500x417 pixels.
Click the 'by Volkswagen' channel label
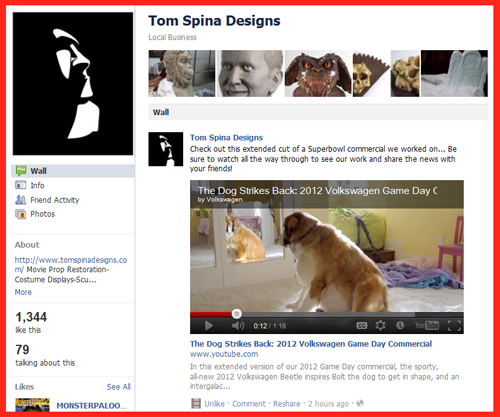click(x=220, y=200)
